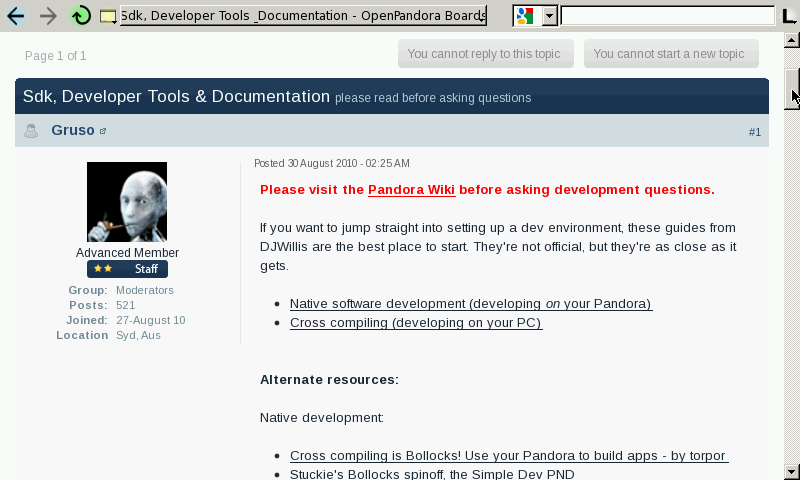Click the black icon at toolbar's far right

tap(789, 16)
